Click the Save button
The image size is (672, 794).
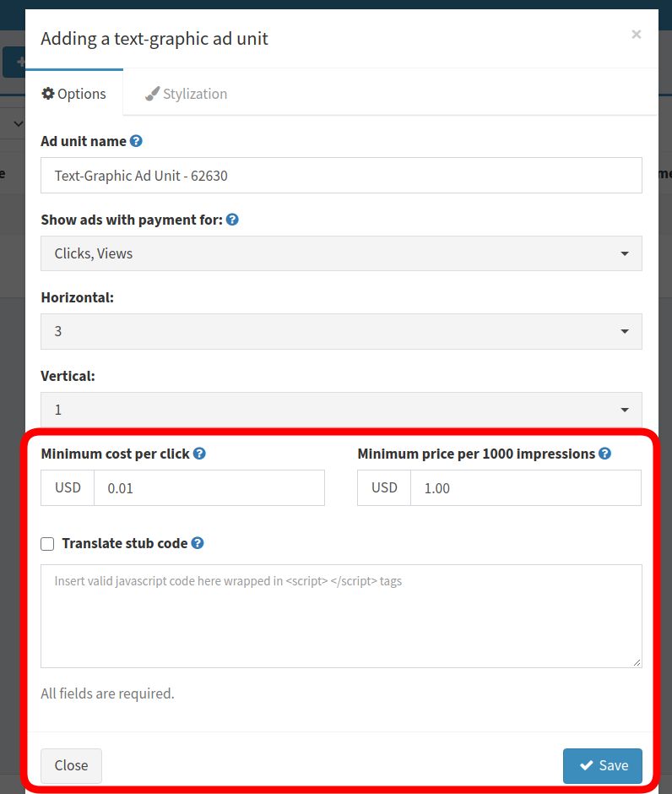[602, 765]
